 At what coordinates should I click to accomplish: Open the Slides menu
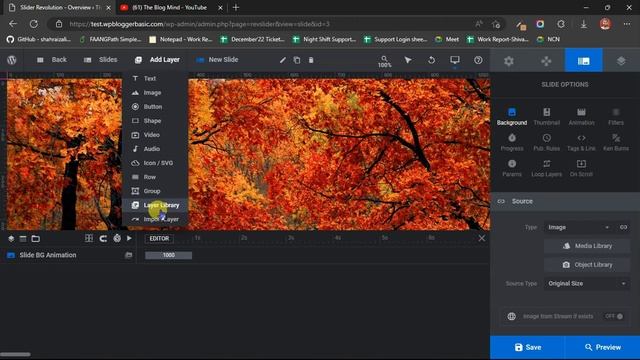[x=100, y=60]
